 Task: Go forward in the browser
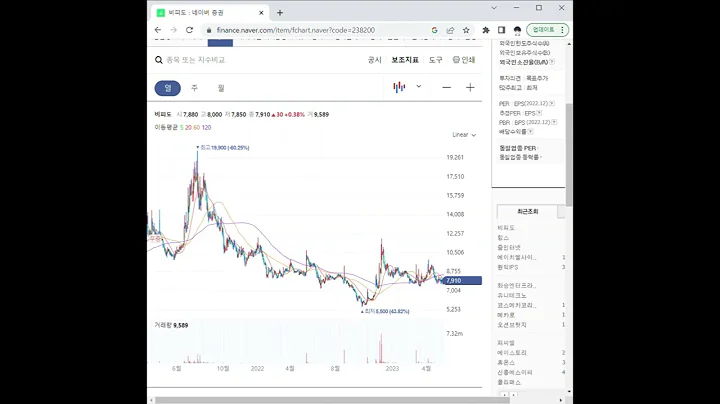(x=174, y=30)
